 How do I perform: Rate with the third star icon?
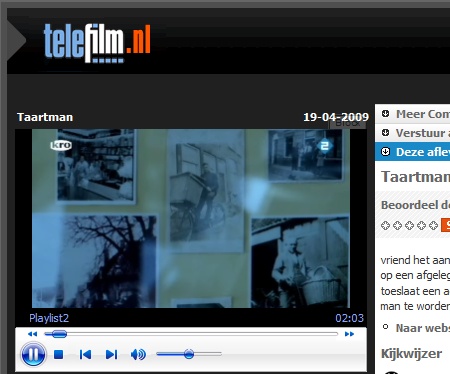pyautogui.click(x=409, y=225)
